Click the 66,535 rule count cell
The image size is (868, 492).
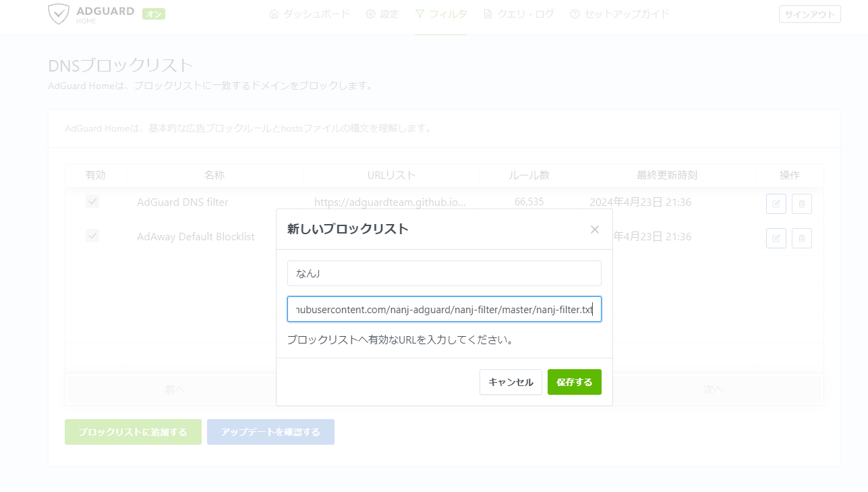pyautogui.click(x=529, y=202)
